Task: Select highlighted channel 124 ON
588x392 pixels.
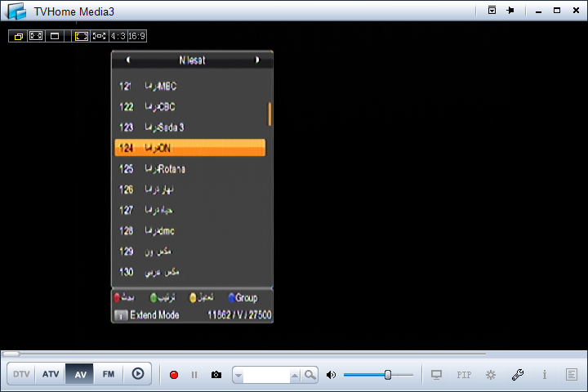Action: point(190,148)
